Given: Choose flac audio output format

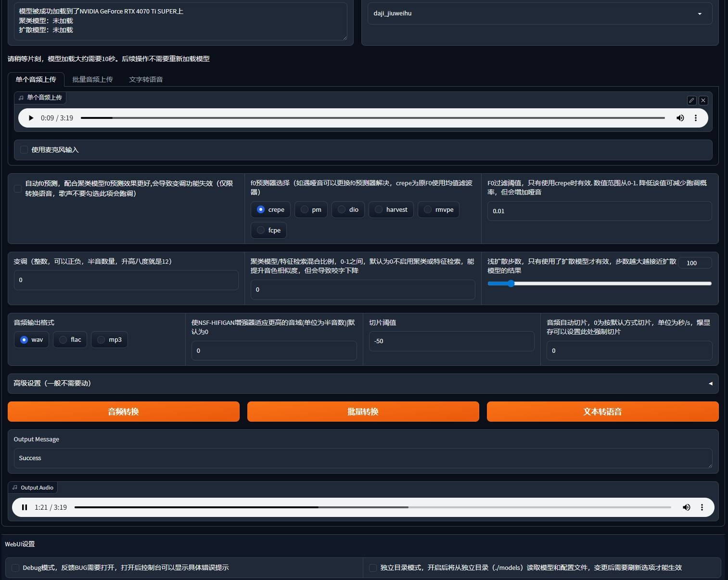Looking at the screenshot, I should (70, 340).
